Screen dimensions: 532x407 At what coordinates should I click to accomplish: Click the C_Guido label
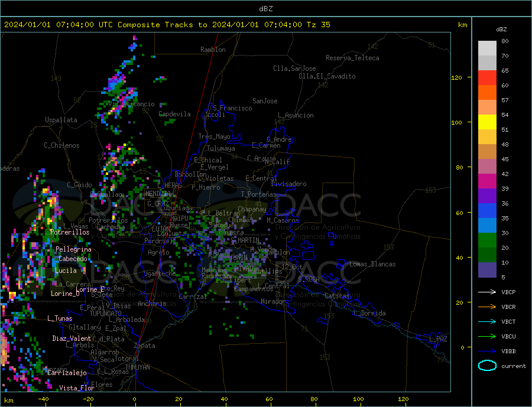(x=79, y=185)
